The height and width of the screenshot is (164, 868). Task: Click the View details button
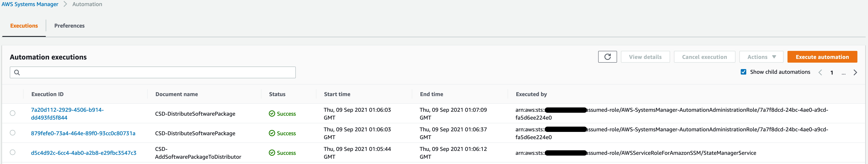[x=645, y=57]
